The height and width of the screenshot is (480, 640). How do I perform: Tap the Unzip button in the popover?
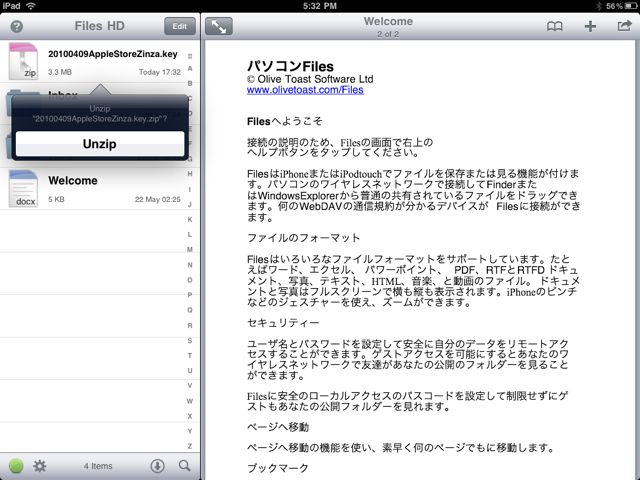(x=100, y=144)
